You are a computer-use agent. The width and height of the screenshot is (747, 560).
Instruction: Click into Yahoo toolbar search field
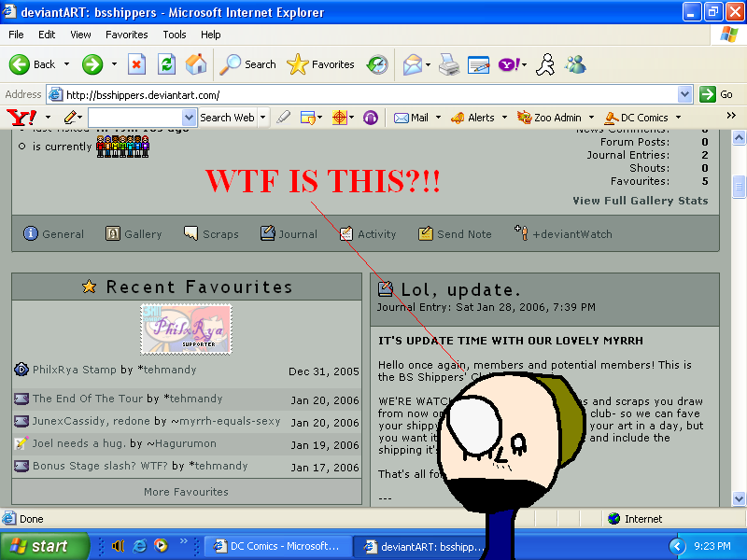point(134,118)
